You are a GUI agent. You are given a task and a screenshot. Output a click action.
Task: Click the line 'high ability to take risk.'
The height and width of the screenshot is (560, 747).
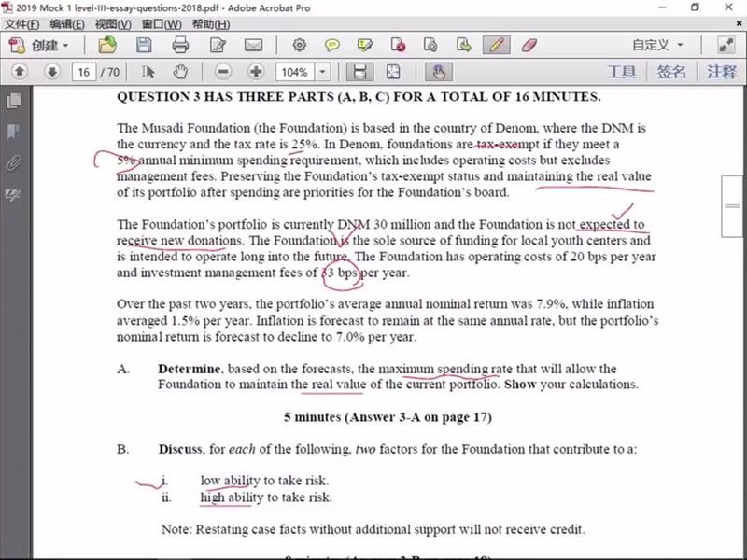click(266, 497)
